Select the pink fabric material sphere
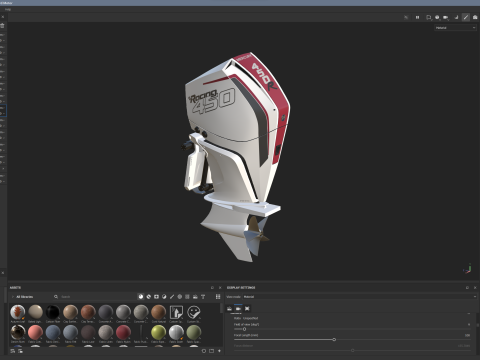This screenshot has height=360, width=480. (x=35, y=332)
